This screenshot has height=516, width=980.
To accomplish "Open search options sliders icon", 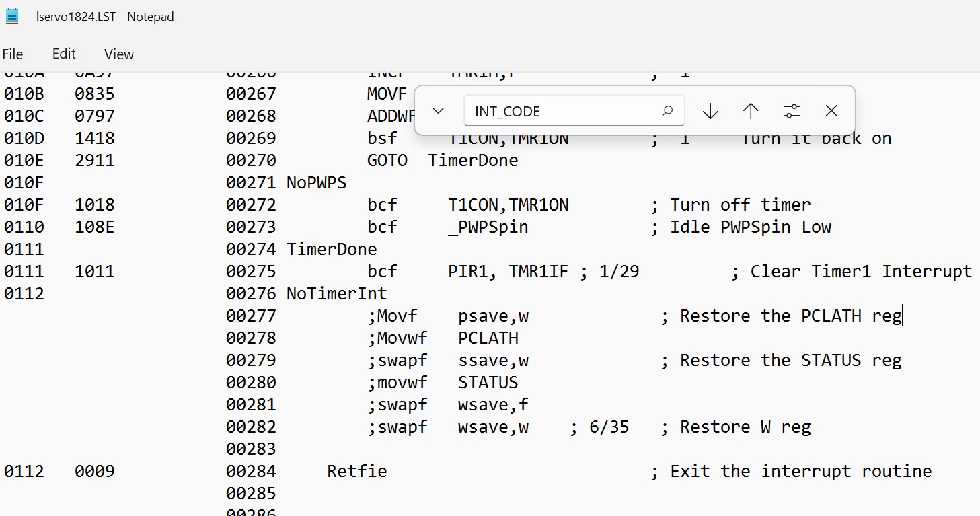I will pos(792,111).
